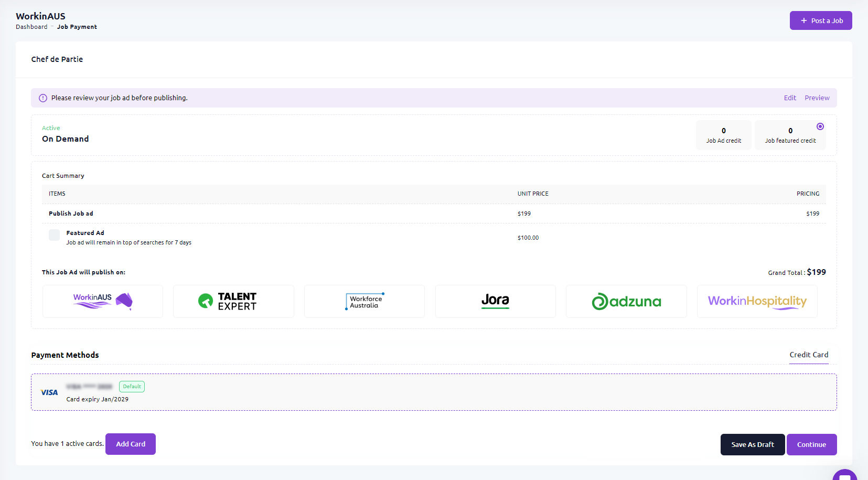Image resolution: width=868 pixels, height=480 pixels.
Task: Click the Publish Job ad row
Action: click(x=434, y=214)
